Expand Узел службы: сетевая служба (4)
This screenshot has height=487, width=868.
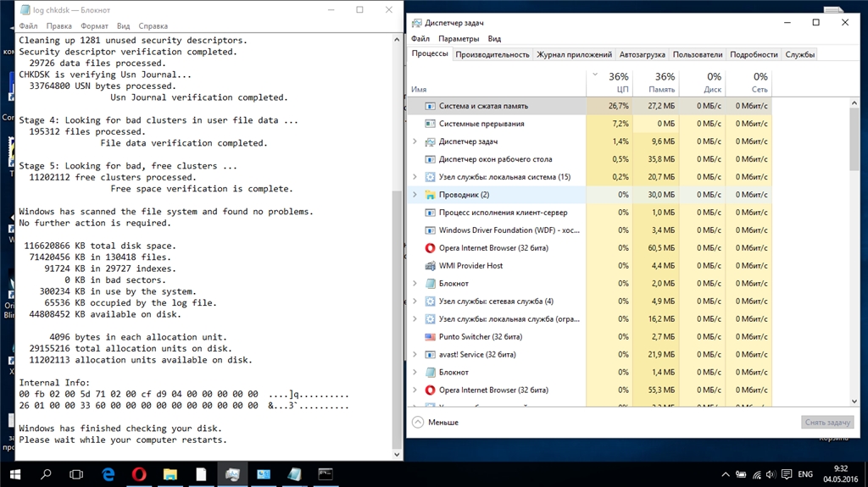pos(415,301)
